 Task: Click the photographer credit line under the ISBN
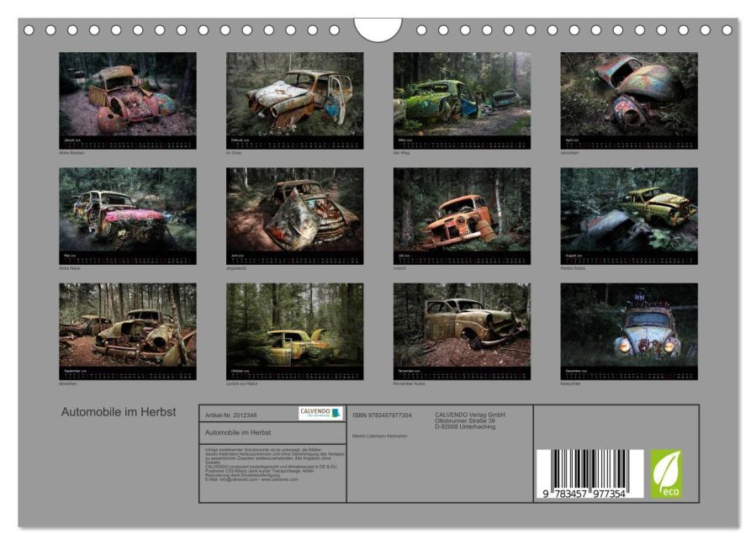[x=379, y=436]
